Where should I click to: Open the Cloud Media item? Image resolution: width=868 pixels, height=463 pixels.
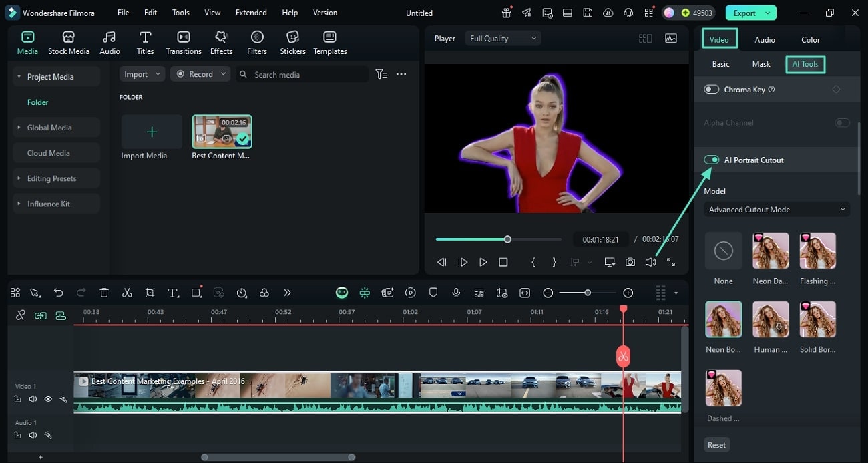pyautogui.click(x=56, y=153)
